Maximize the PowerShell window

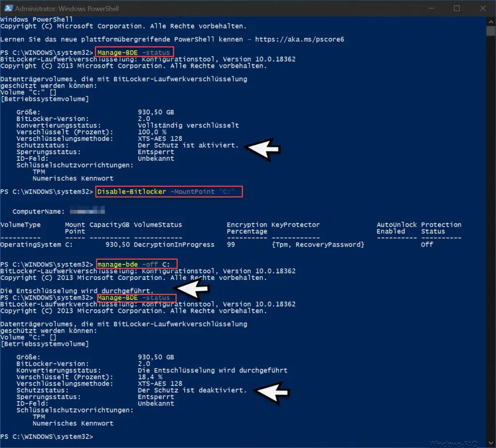456,8
